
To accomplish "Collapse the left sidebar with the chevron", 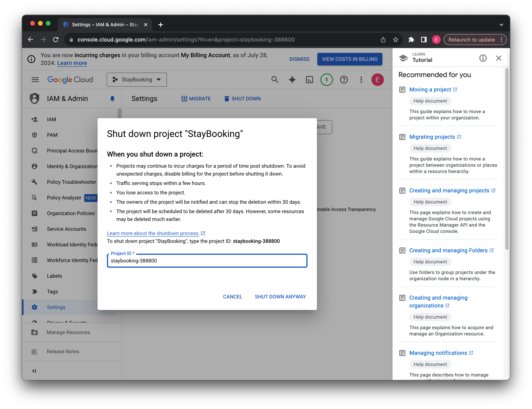I will click(34, 371).
